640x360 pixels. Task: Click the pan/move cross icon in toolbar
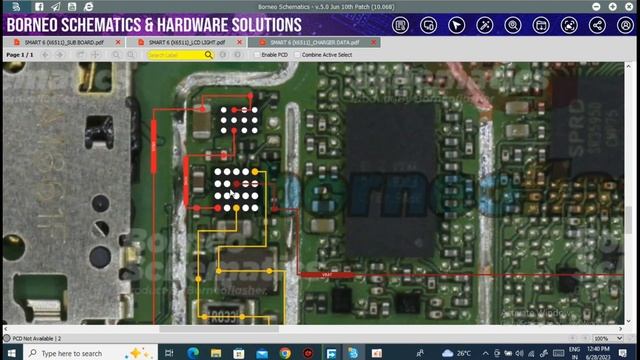(x=96, y=55)
